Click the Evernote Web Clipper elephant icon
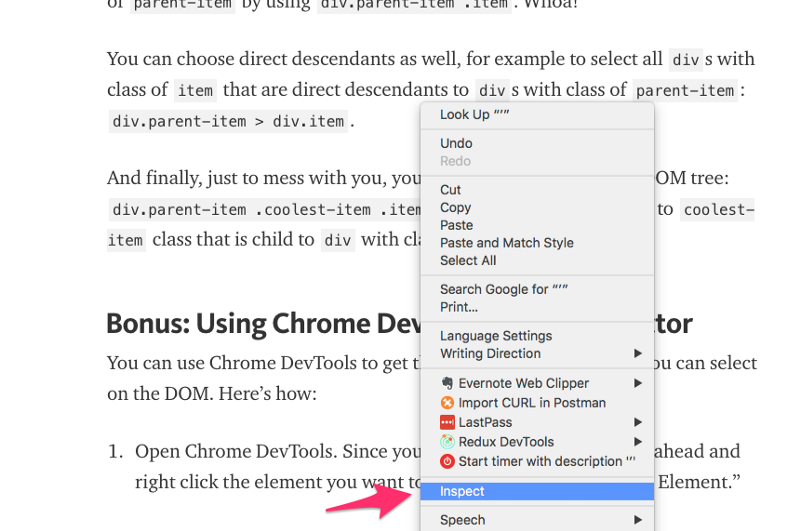Image resolution: width=800 pixels, height=531 pixels. (x=448, y=383)
